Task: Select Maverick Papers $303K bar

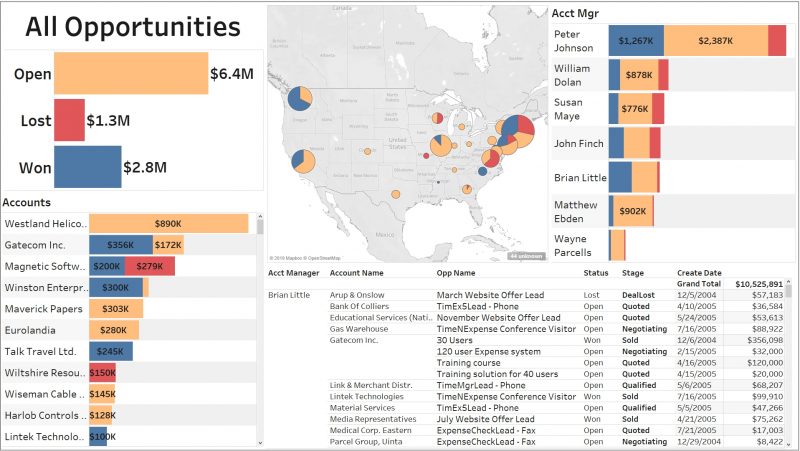Action: (x=116, y=309)
